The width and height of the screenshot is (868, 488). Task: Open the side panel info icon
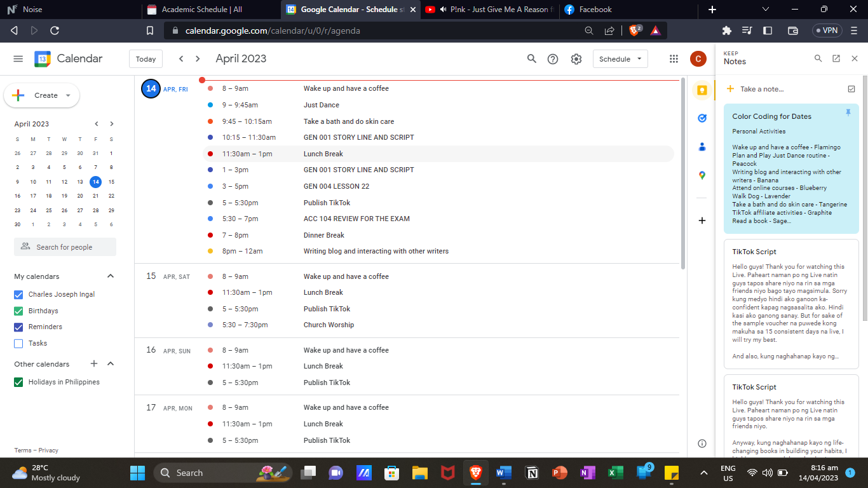tap(702, 444)
